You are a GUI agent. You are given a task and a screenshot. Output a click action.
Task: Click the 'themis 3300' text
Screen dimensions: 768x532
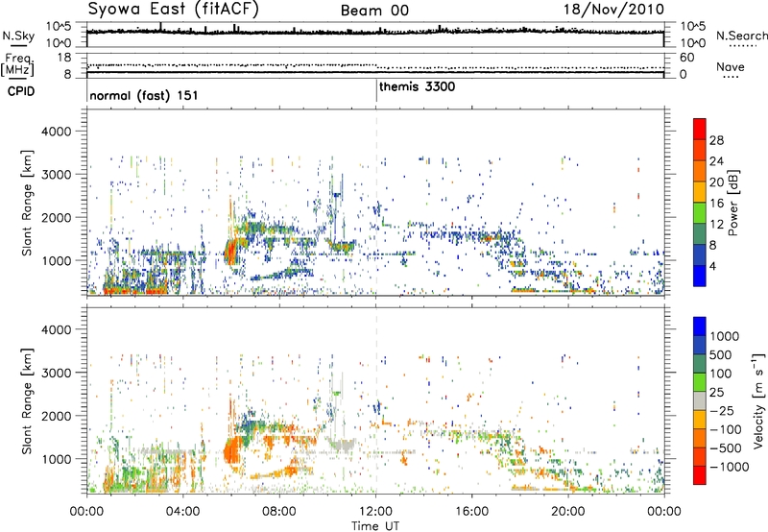[417, 86]
